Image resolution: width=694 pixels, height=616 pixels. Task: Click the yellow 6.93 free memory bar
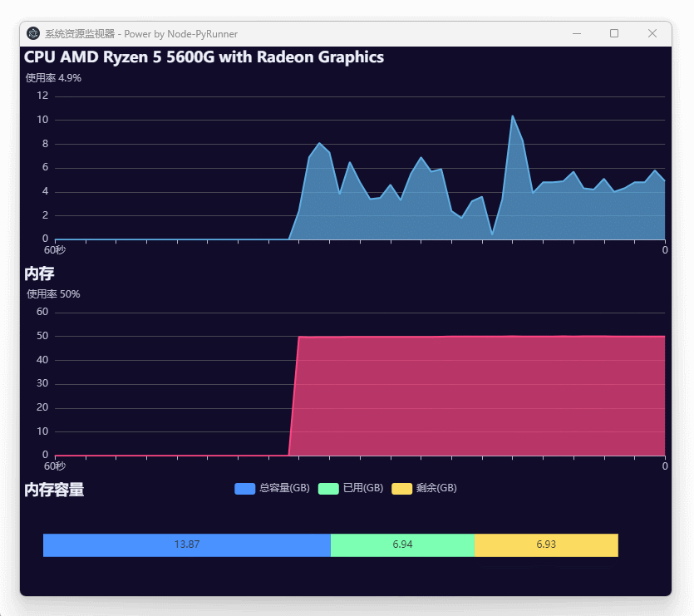[546, 545]
